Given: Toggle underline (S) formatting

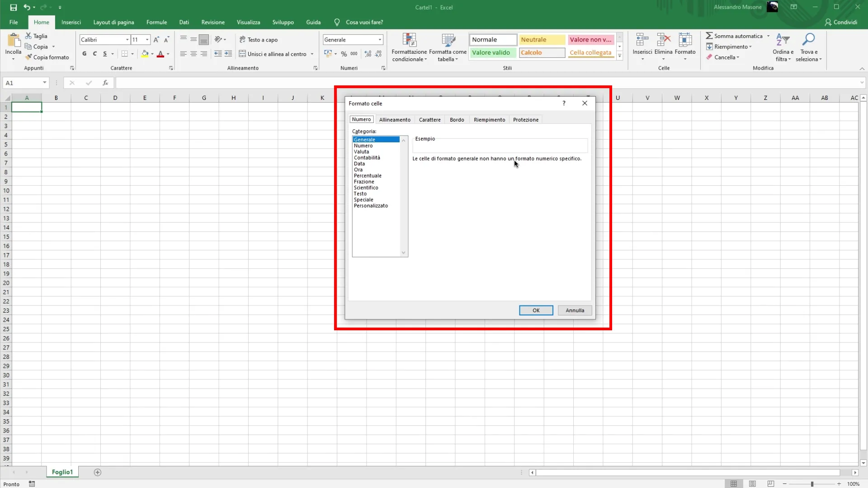Looking at the screenshot, I should click(x=105, y=54).
